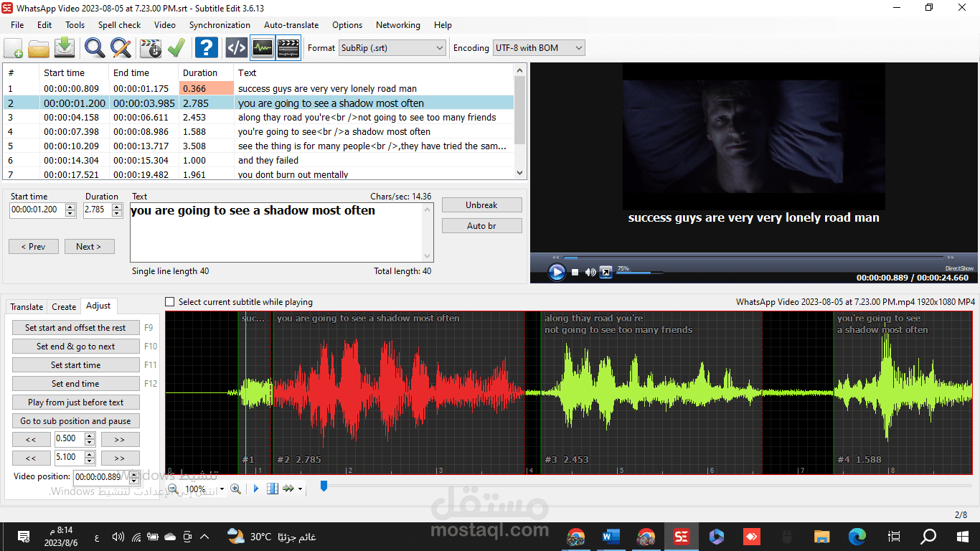Click the Auto br button
This screenshot has width=980, height=551.
coord(481,226)
